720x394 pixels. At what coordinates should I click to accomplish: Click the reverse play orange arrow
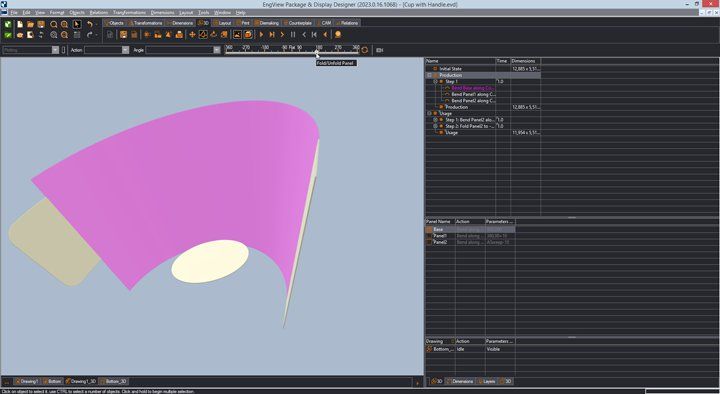[325, 34]
